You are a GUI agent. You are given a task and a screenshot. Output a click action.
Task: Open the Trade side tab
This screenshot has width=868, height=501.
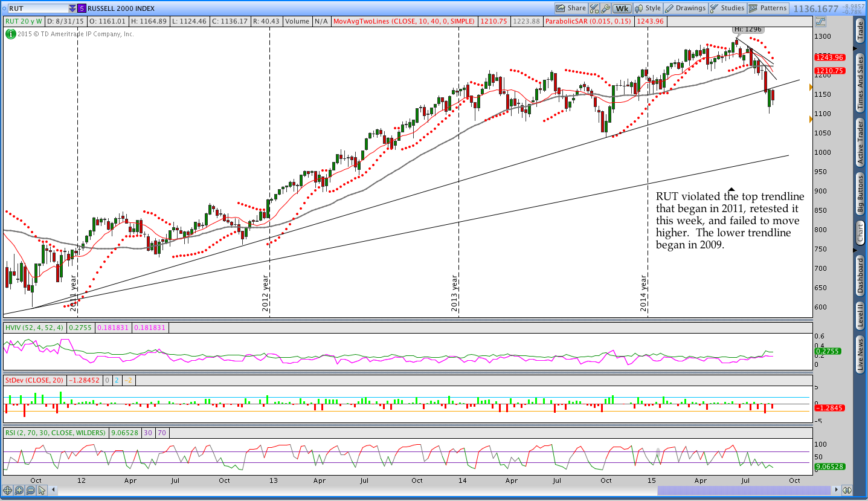pyautogui.click(x=860, y=30)
